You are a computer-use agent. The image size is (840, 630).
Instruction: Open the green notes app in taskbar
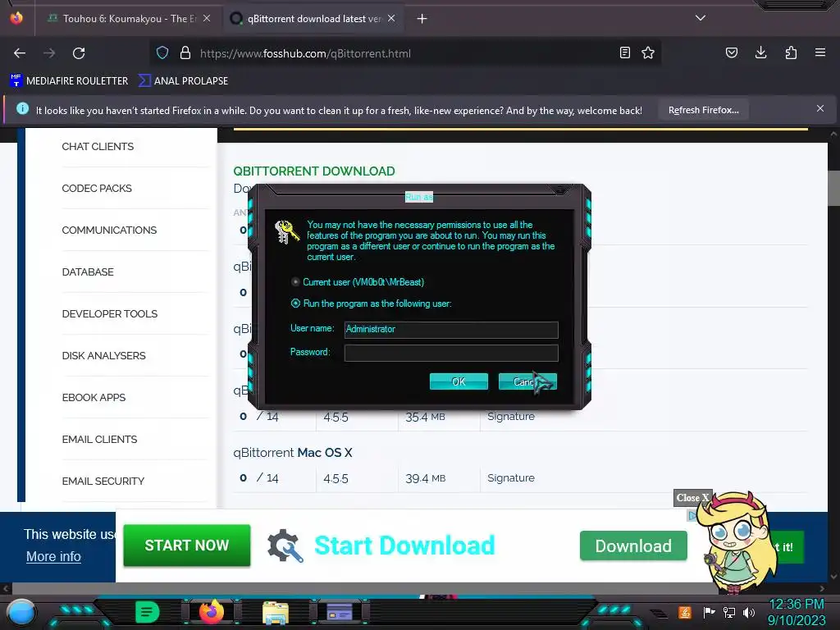pyautogui.click(x=147, y=612)
